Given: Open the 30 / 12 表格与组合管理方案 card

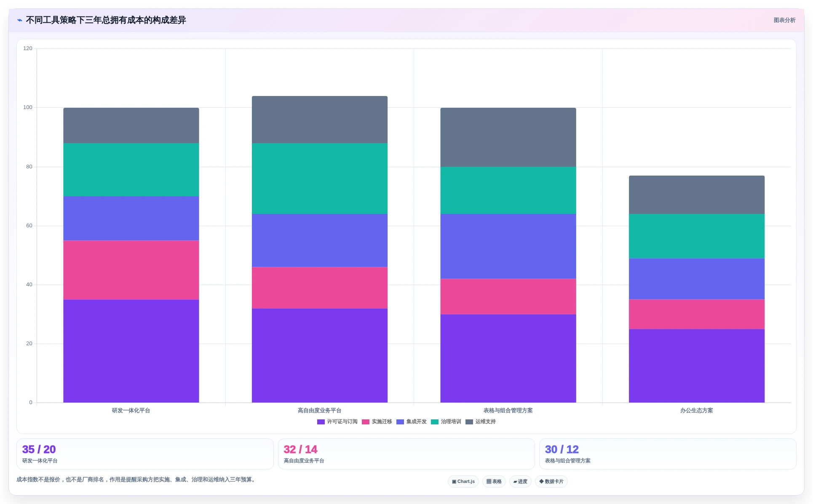Looking at the screenshot, I should click(x=668, y=454).
